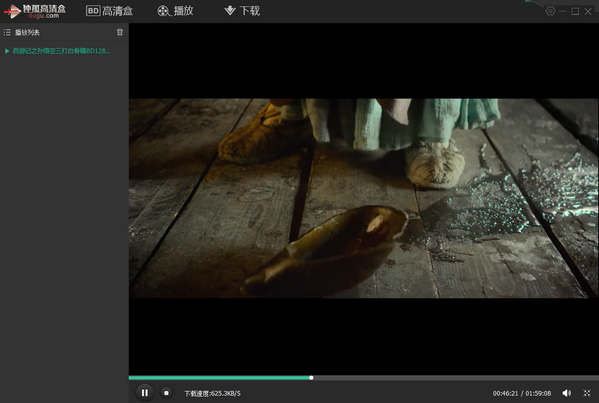The height and width of the screenshot is (403, 599).
Task: Seek forward on the unplayed gray progress track
Action: pos(456,377)
